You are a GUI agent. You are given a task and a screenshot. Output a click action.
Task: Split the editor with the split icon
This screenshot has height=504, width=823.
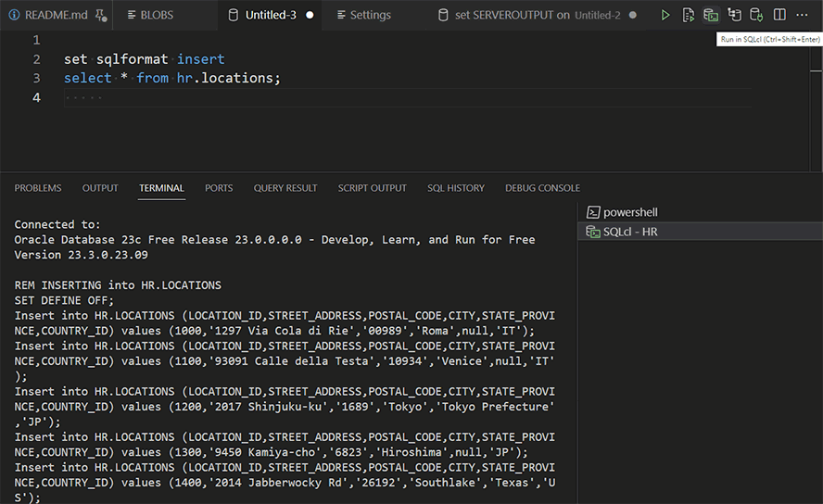point(779,15)
